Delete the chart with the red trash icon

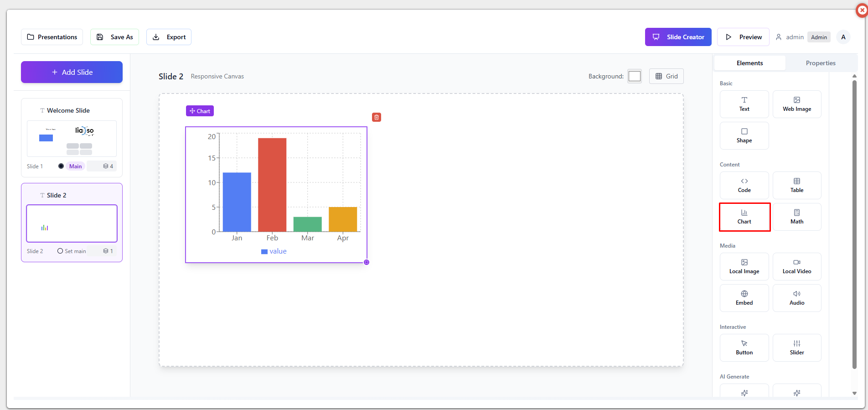377,117
